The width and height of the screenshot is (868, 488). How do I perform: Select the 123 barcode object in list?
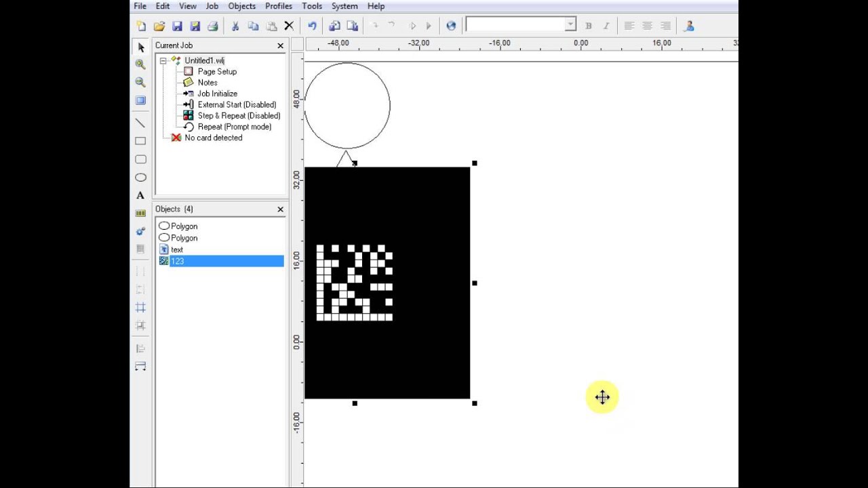click(x=221, y=261)
